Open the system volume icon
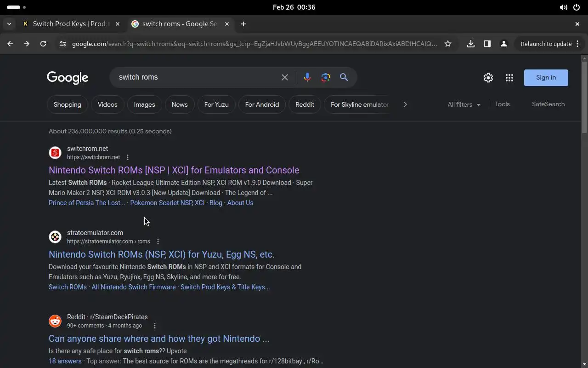The width and height of the screenshot is (588, 368). [x=563, y=7]
